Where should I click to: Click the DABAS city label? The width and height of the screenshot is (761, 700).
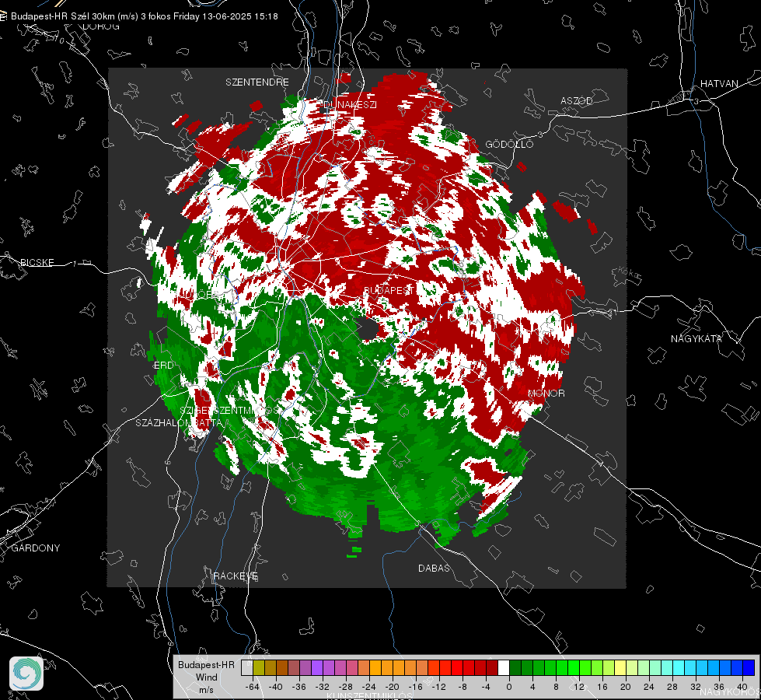(x=434, y=568)
